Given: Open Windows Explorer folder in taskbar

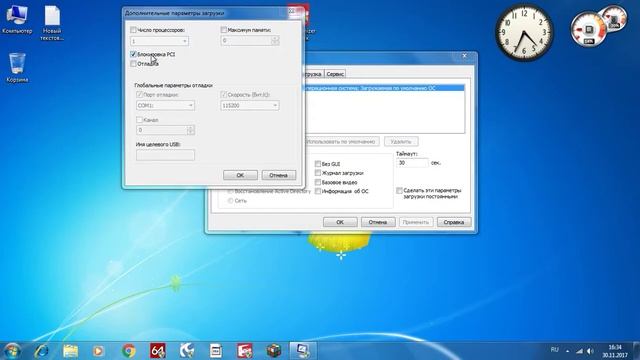Looking at the screenshot, I should coord(71,351).
